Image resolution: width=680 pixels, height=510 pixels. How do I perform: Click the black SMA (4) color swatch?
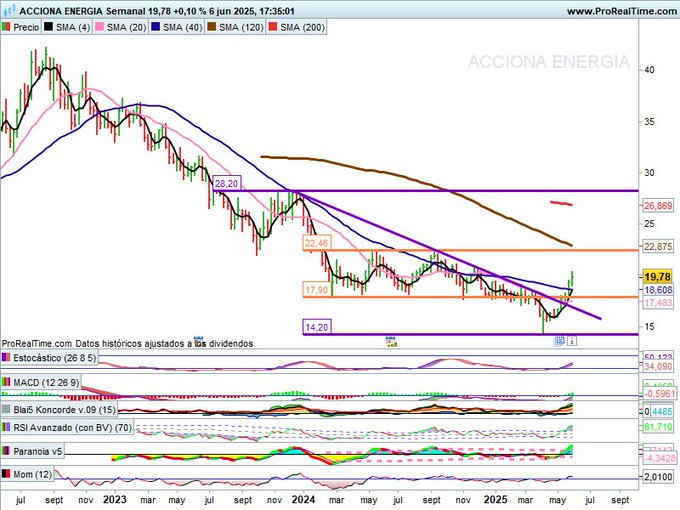point(48,27)
